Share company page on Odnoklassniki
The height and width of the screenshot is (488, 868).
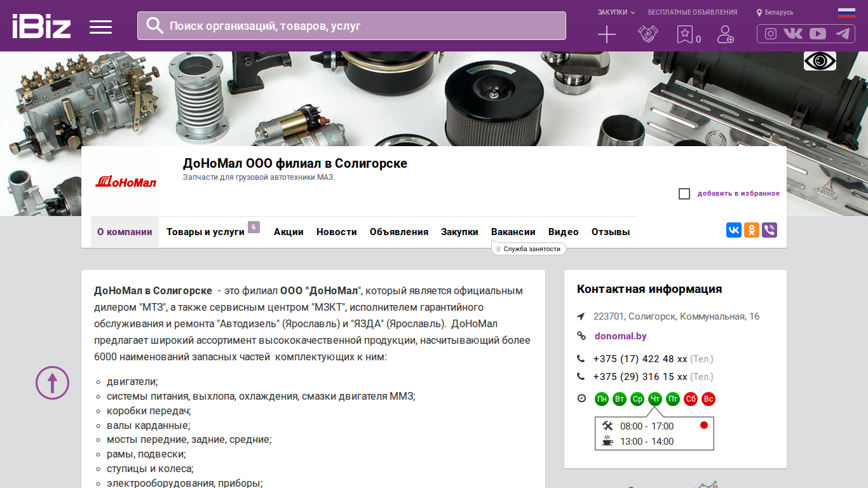pos(752,230)
